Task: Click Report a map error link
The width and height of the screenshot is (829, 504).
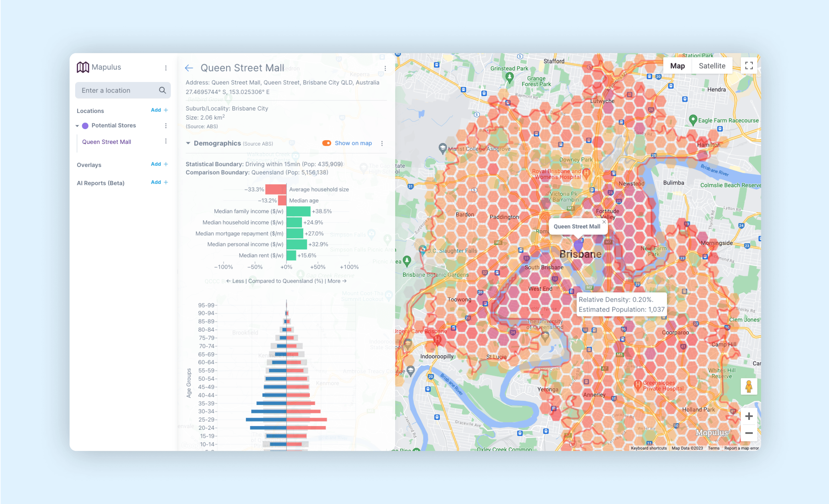Action: coord(741,448)
